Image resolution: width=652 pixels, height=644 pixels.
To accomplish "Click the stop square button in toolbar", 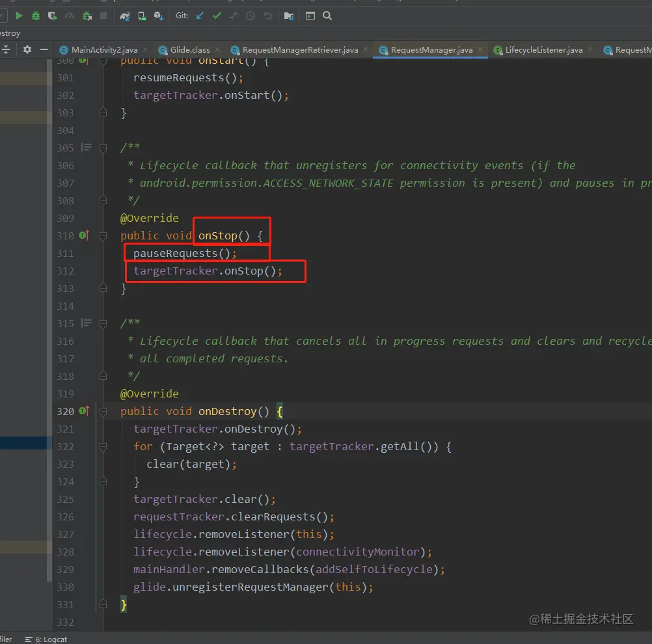I will point(103,16).
